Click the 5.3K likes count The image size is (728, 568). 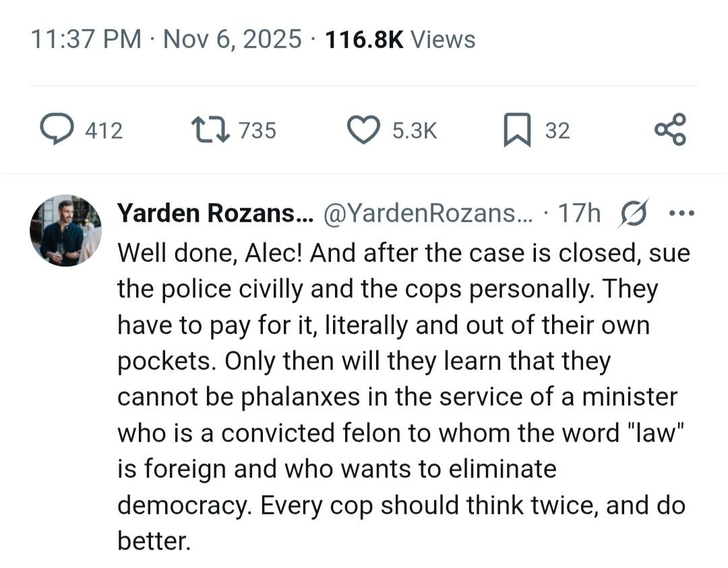(414, 130)
